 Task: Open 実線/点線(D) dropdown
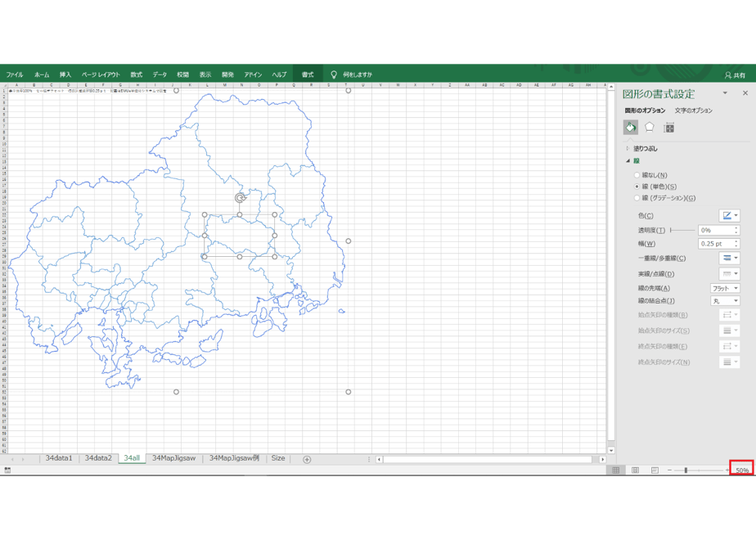click(x=729, y=274)
